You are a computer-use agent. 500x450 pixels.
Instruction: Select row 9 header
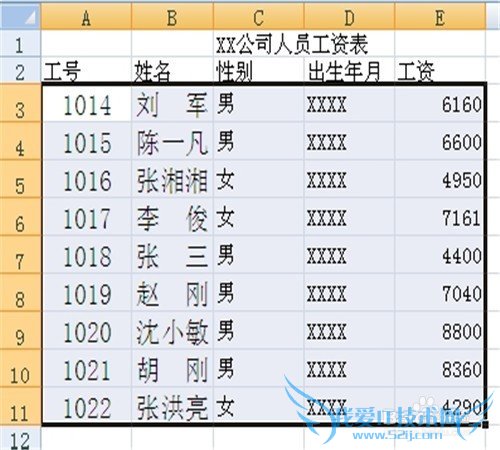(x=20, y=331)
